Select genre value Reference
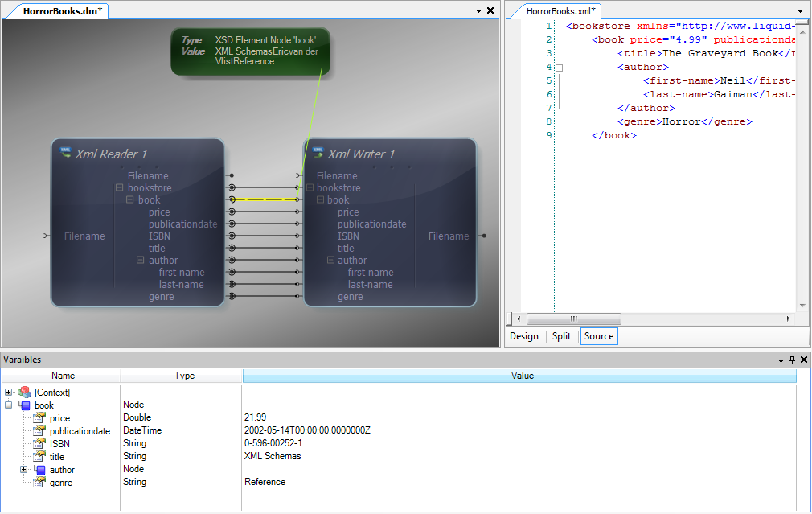The image size is (812, 514). pyautogui.click(x=265, y=482)
